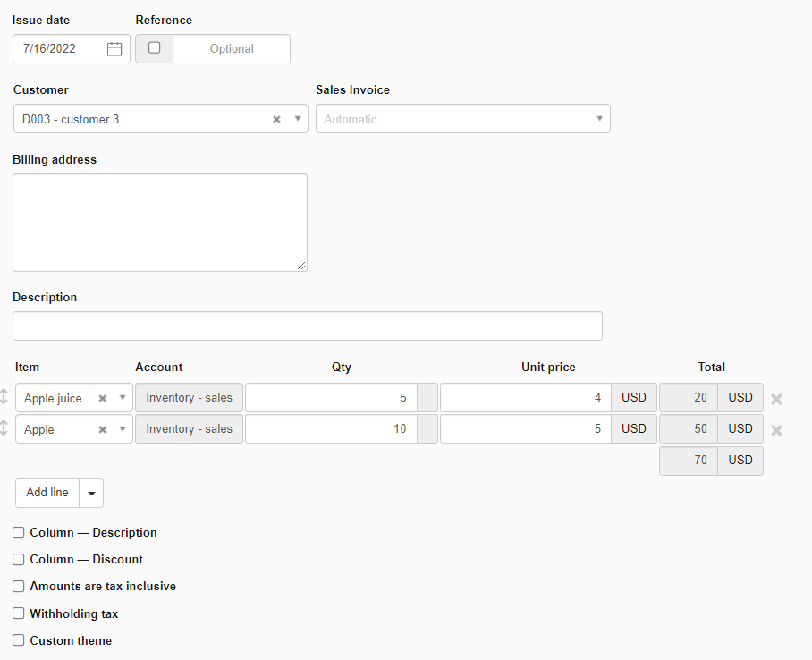Click the Inventory - sales account for Apple
The height and width of the screenshot is (660, 812).
pos(189,429)
